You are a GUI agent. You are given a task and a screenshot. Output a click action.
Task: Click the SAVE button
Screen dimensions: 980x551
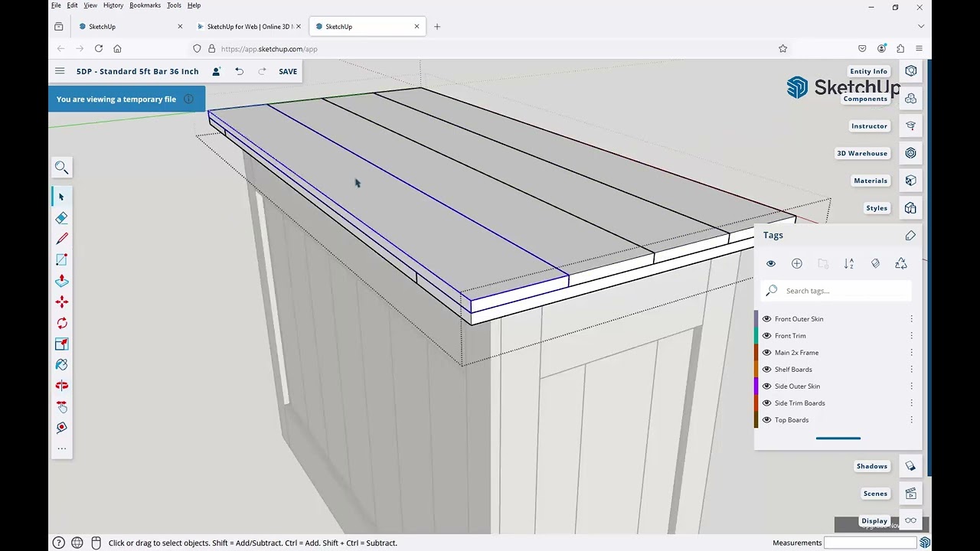coord(288,71)
